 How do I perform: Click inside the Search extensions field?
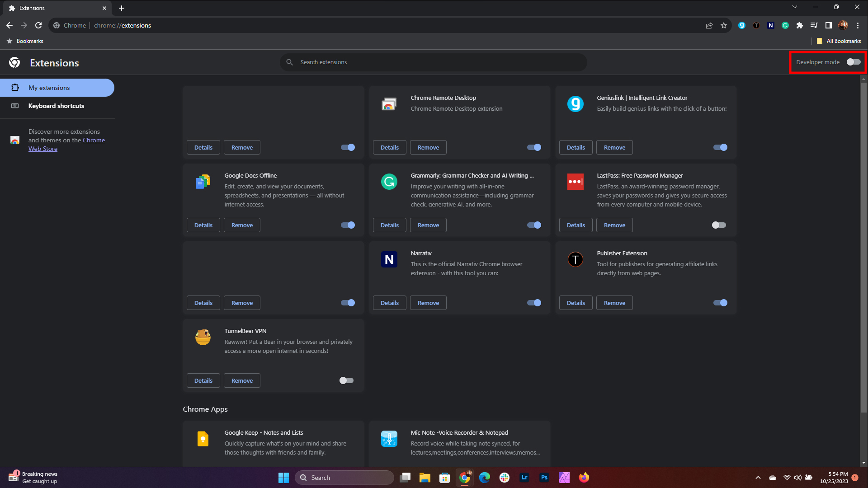(x=434, y=62)
